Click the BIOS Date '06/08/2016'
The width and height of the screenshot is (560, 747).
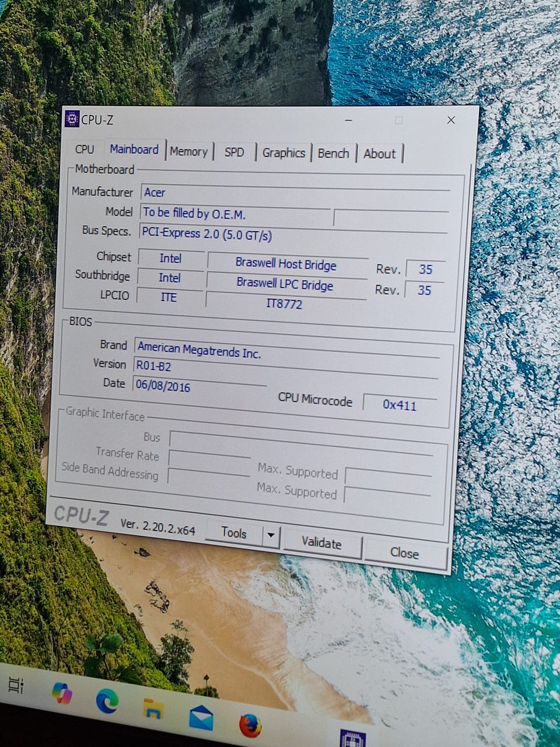point(199,386)
